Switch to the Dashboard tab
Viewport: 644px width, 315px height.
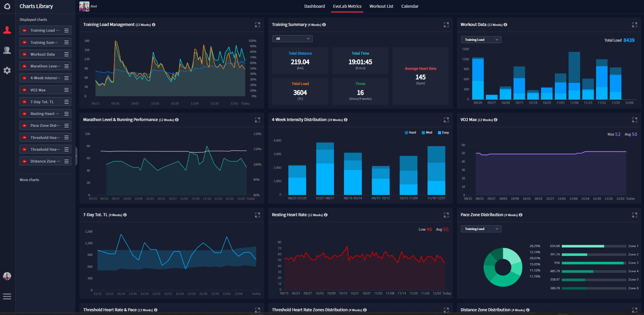point(314,6)
